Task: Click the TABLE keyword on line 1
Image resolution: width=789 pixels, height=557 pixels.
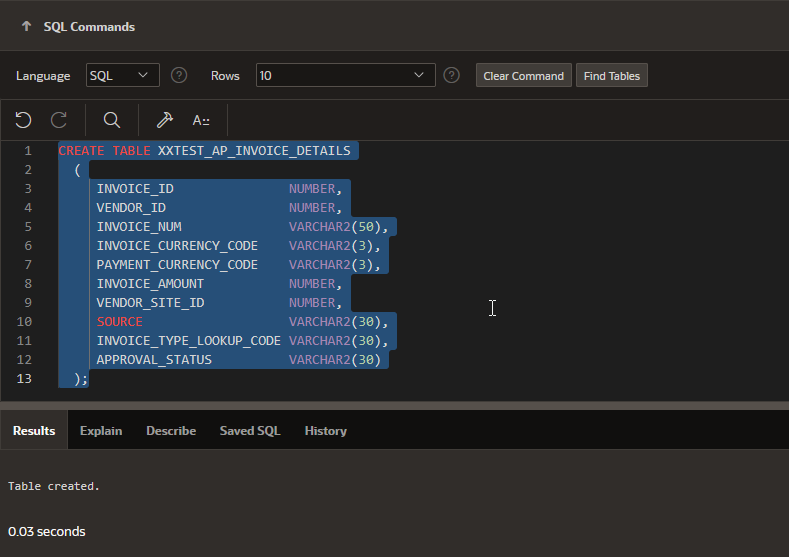Action: coord(131,150)
